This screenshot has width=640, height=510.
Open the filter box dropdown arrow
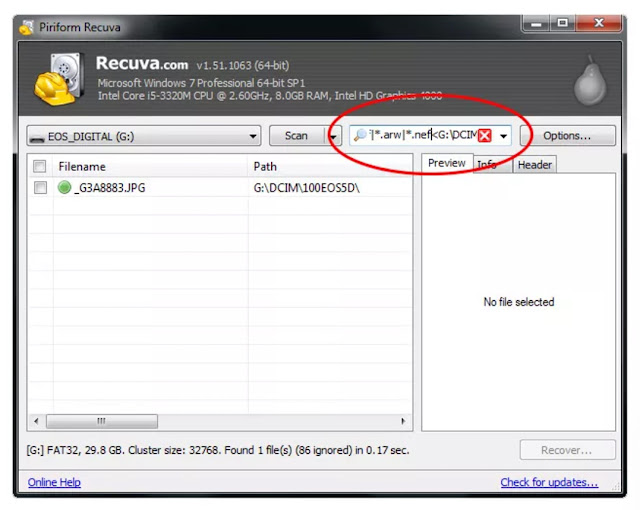click(504, 136)
